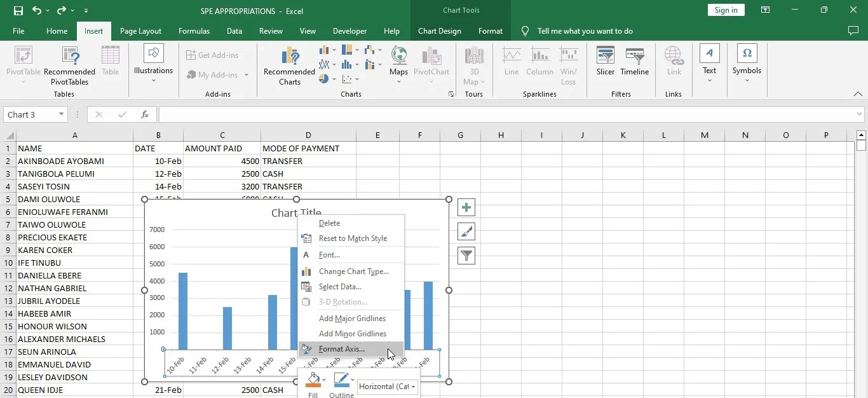Insert a PivotChart
This screenshot has width=868, height=398.
(431, 64)
